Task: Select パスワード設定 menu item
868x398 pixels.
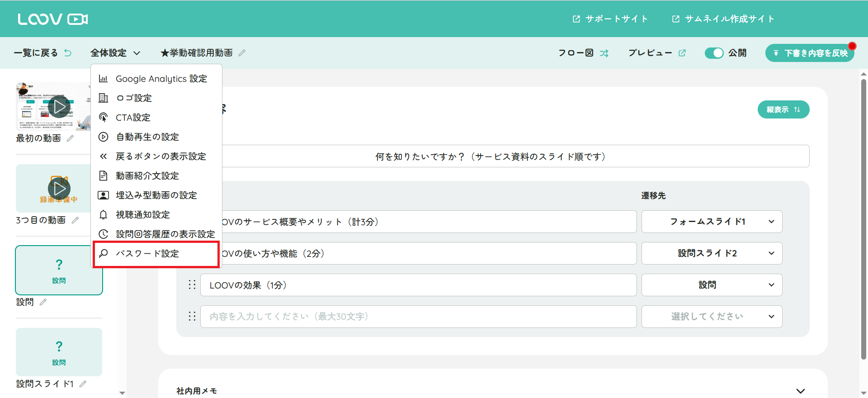Action: [x=156, y=254]
